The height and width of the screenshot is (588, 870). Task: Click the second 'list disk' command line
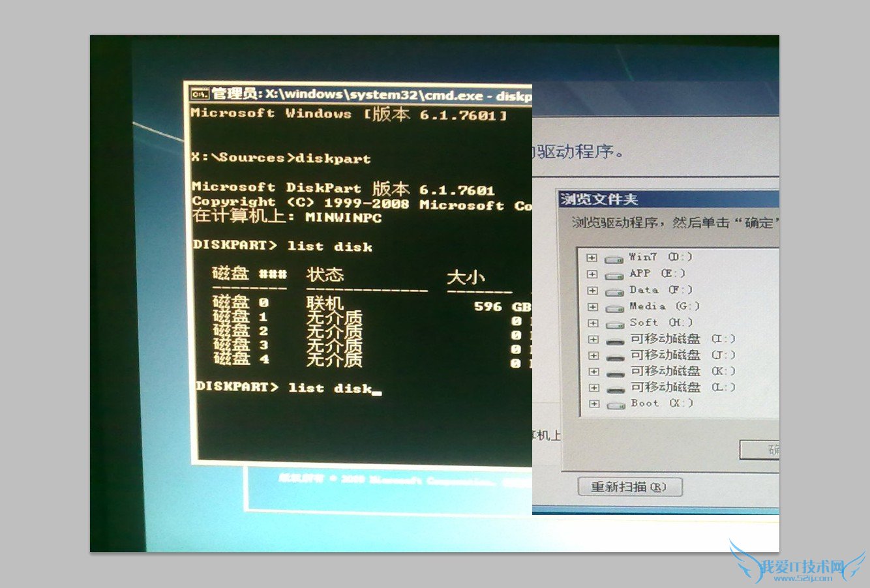[x=288, y=388]
